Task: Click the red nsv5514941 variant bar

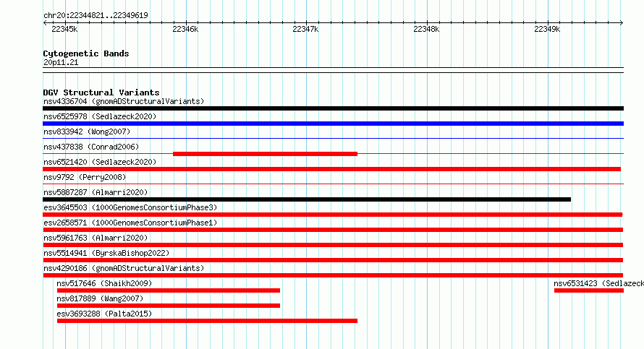Action: pos(333,260)
